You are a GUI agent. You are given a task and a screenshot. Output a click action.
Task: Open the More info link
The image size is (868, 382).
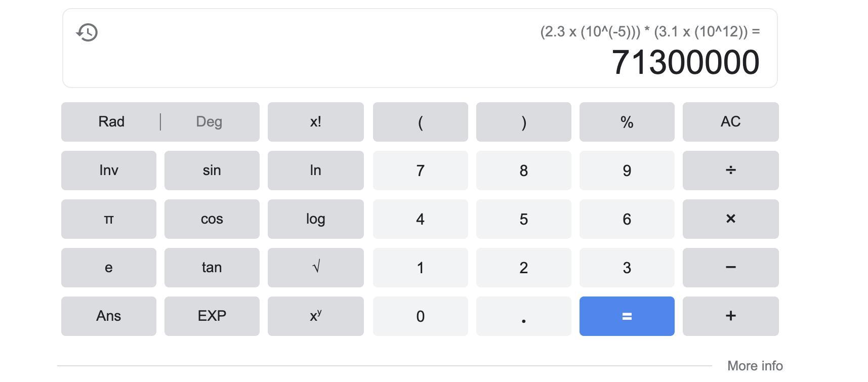(x=755, y=366)
